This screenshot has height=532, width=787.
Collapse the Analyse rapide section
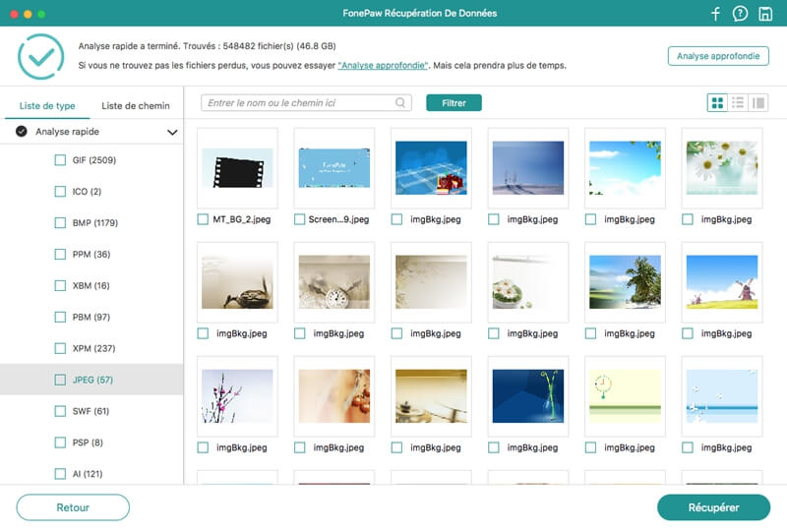[172, 132]
